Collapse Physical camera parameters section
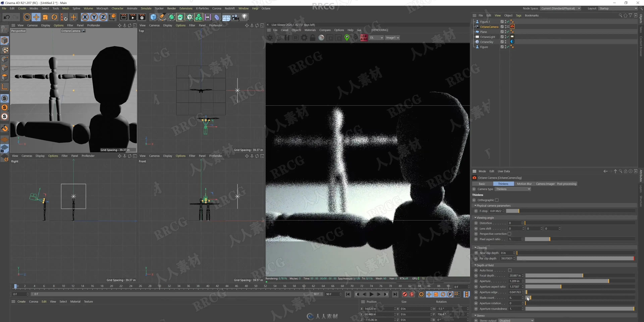 (475, 205)
